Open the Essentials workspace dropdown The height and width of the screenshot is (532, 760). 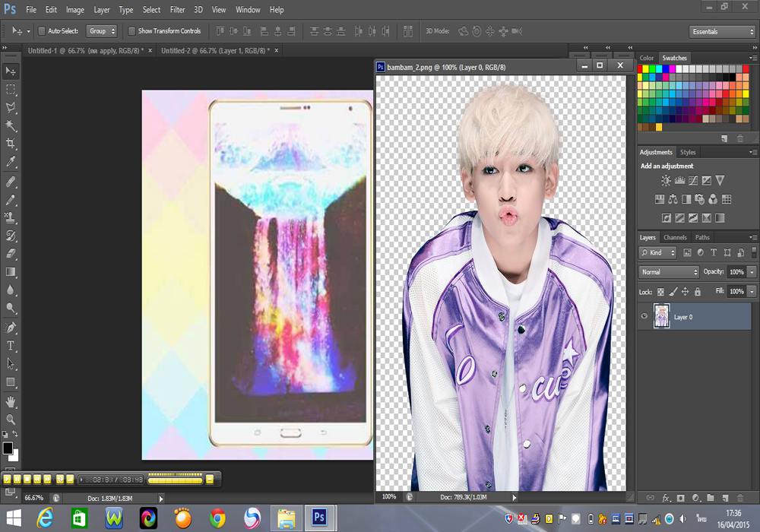tap(722, 32)
